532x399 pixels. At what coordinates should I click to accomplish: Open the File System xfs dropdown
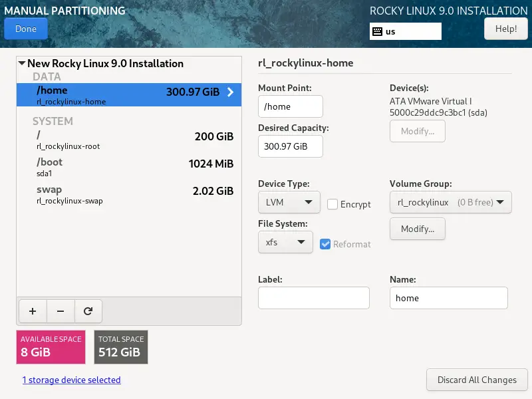[285, 242]
